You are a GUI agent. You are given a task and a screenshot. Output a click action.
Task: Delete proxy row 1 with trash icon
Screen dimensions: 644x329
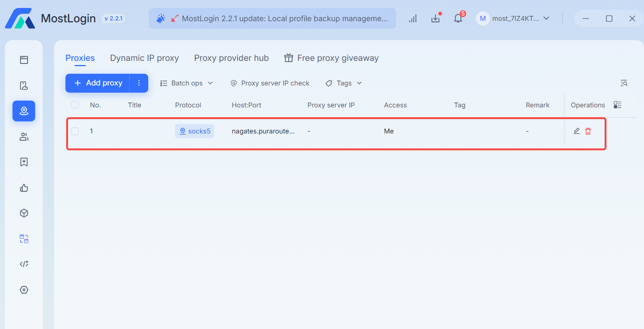588,131
